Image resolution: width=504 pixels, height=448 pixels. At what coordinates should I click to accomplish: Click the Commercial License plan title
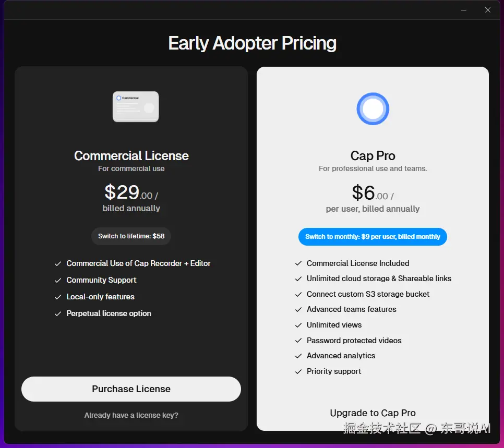[131, 156]
